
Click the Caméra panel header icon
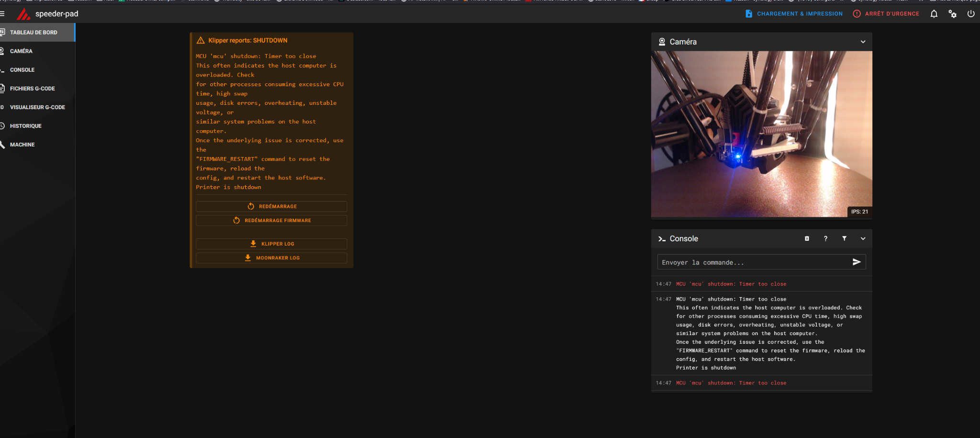(662, 42)
